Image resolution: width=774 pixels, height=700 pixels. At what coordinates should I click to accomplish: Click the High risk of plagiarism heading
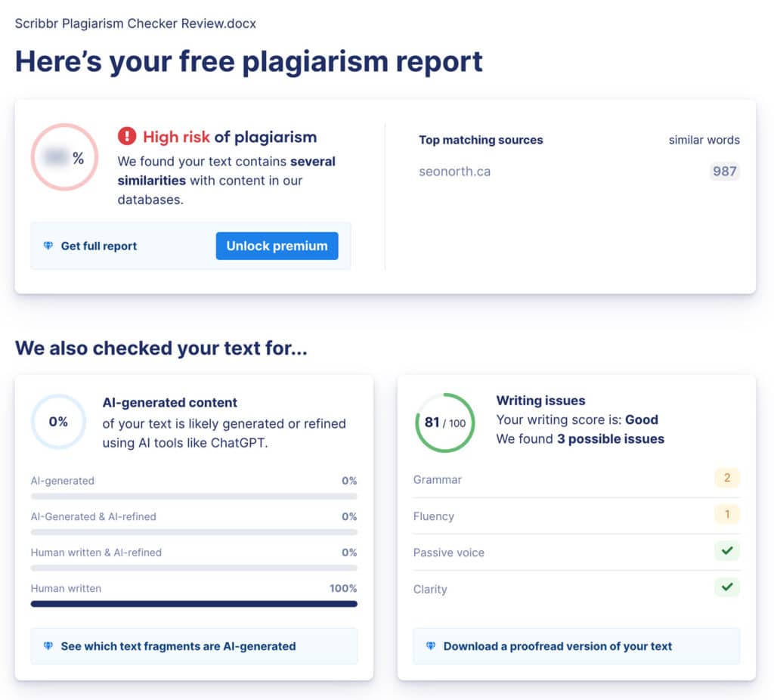click(230, 137)
